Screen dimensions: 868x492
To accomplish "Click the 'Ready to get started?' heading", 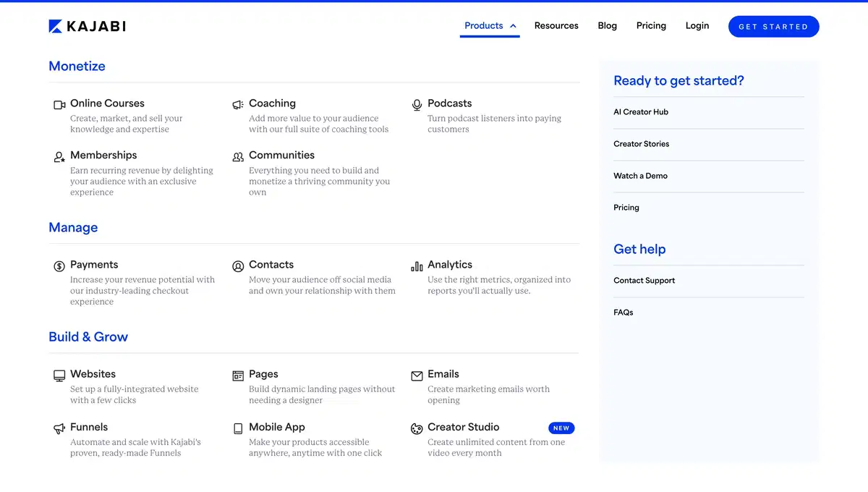I will coord(678,81).
